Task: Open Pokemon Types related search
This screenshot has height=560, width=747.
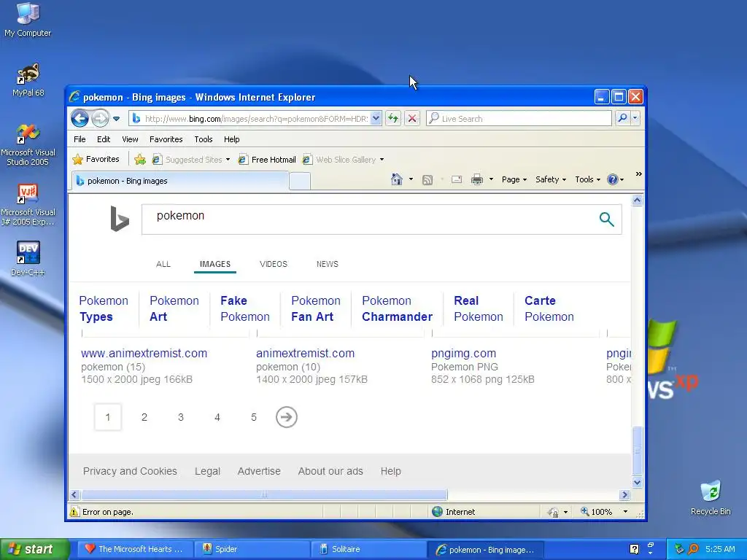Action: (x=104, y=308)
